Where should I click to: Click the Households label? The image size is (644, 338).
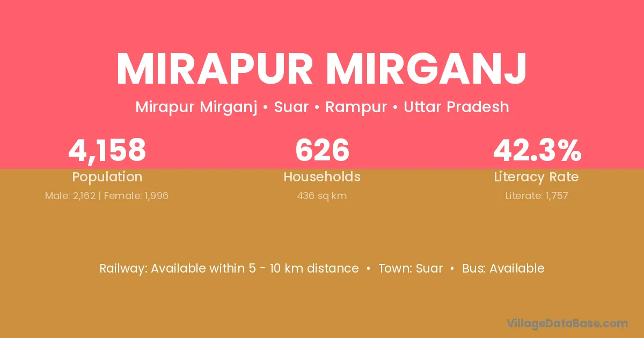pos(322,177)
